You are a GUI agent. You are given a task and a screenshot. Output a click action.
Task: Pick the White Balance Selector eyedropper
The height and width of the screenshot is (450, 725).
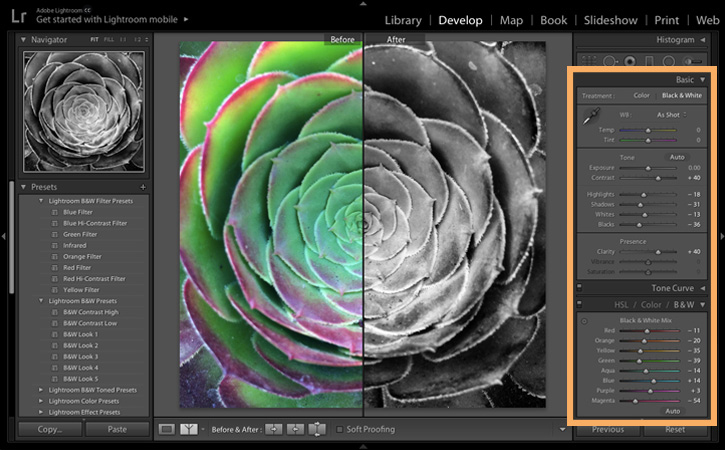click(591, 116)
